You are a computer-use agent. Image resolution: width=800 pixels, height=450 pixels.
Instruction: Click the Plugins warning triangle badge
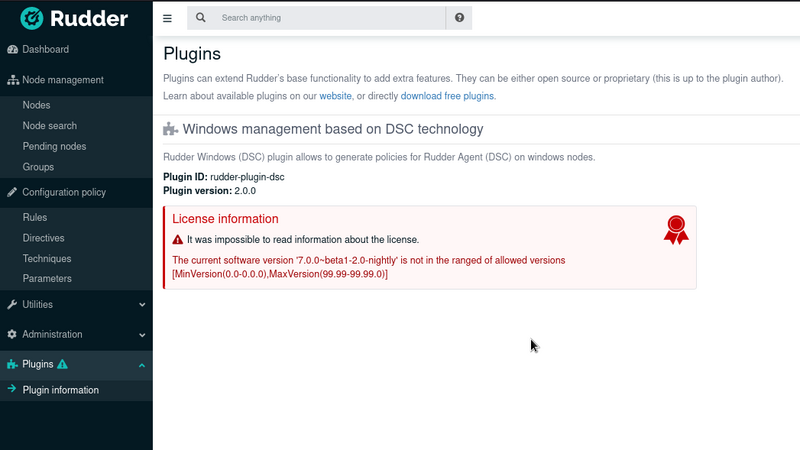click(62, 364)
